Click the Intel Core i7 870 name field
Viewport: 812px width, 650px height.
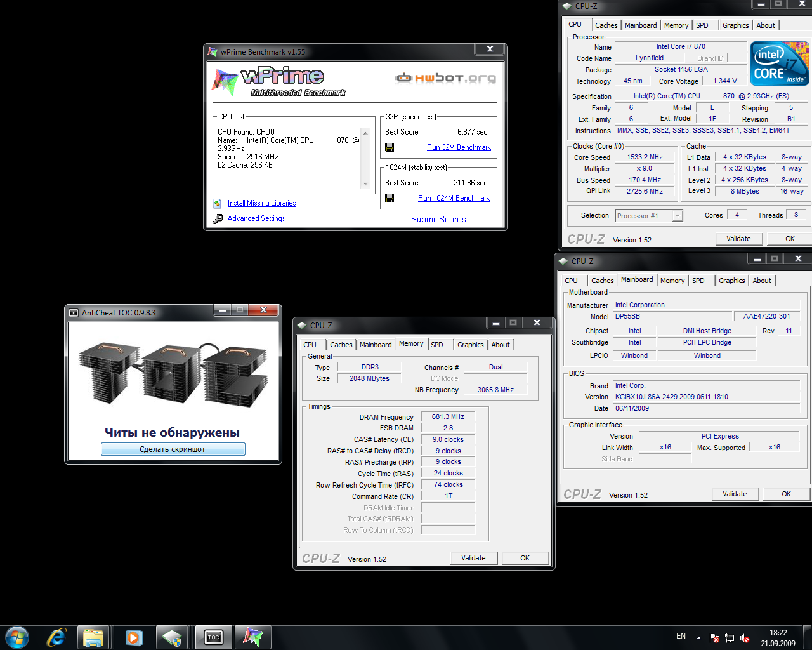point(681,46)
